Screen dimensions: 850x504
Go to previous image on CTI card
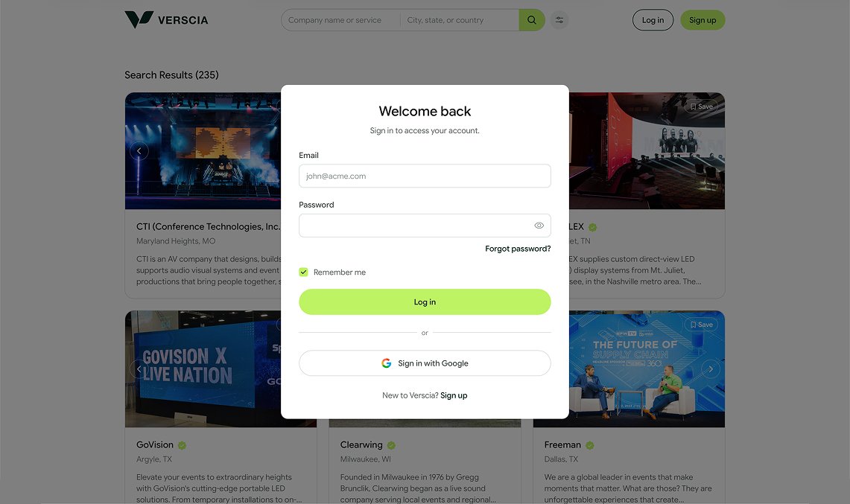point(139,150)
